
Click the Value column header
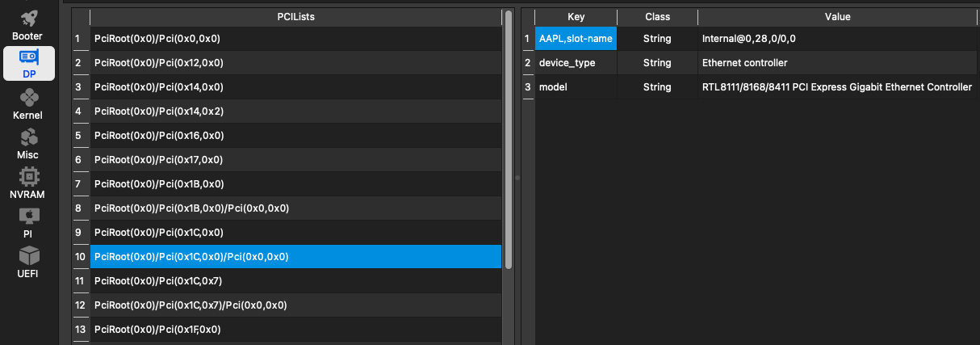click(x=837, y=16)
